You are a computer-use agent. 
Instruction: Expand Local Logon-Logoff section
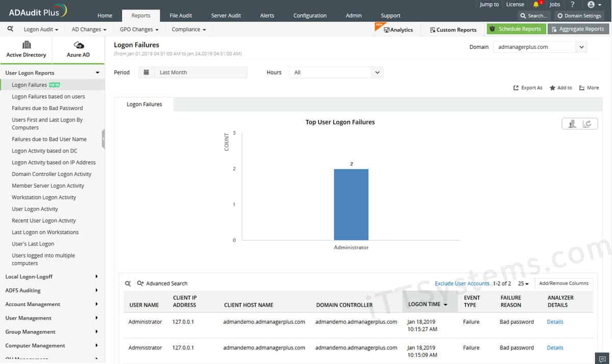(x=52, y=277)
